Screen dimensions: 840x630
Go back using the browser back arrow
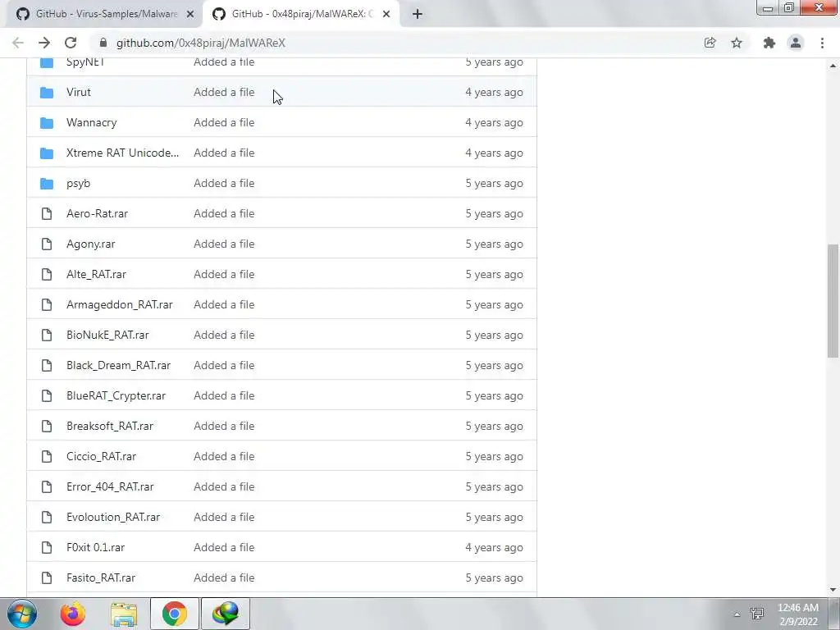pyautogui.click(x=18, y=43)
